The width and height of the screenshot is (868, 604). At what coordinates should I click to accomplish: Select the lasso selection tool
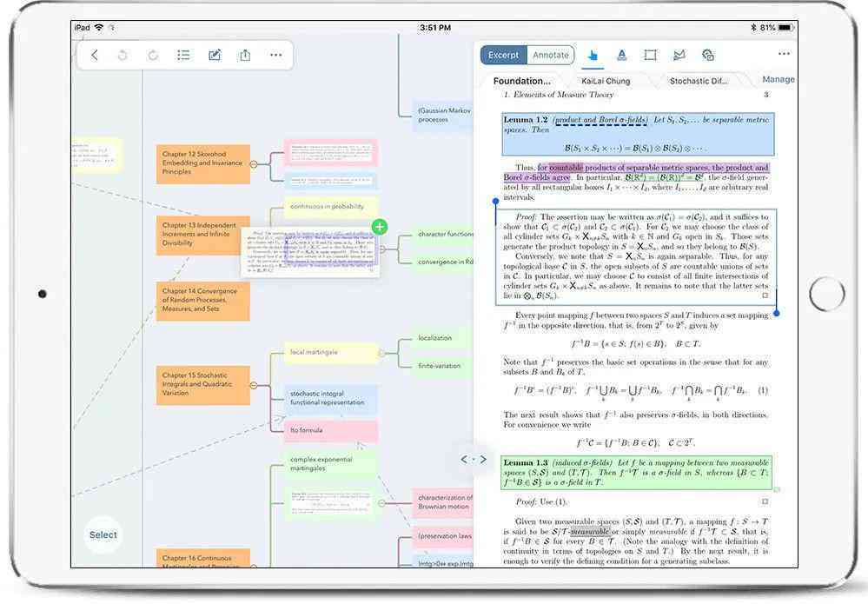point(679,55)
